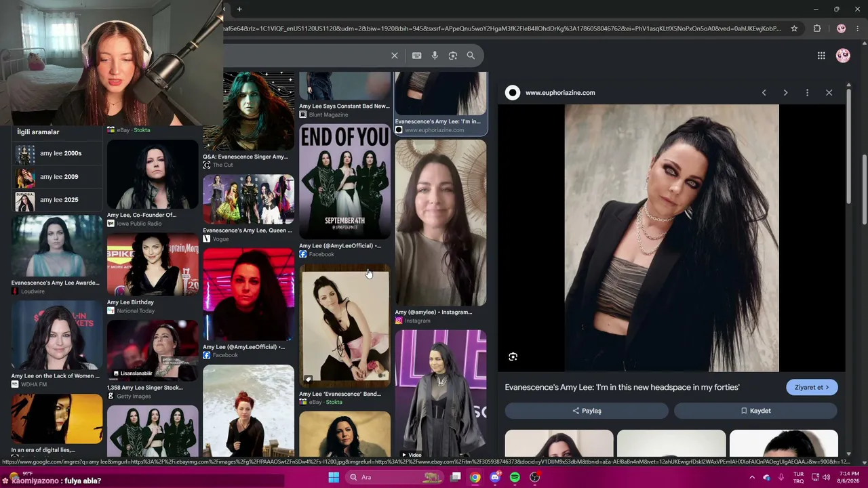
Task: Open Spotify from the taskbar
Action: (x=515, y=477)
